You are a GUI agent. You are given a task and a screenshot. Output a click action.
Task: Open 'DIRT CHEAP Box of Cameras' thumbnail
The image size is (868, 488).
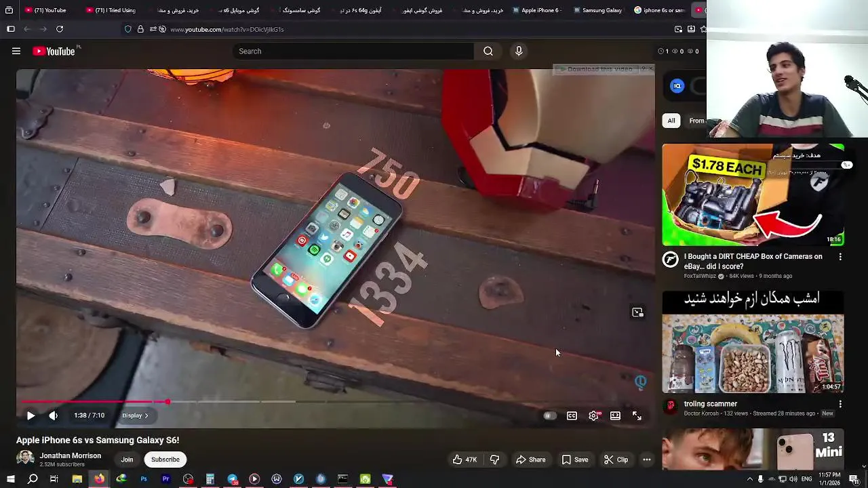pos(753,195)
